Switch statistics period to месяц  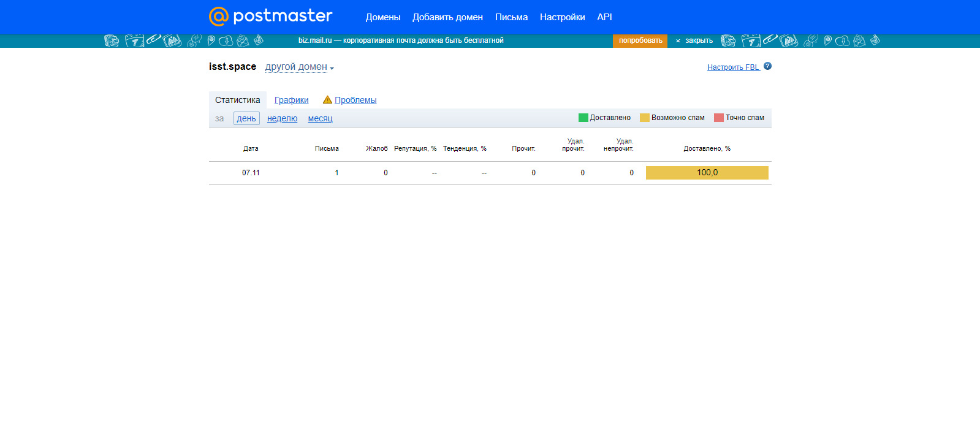click(x=320, y=118)
